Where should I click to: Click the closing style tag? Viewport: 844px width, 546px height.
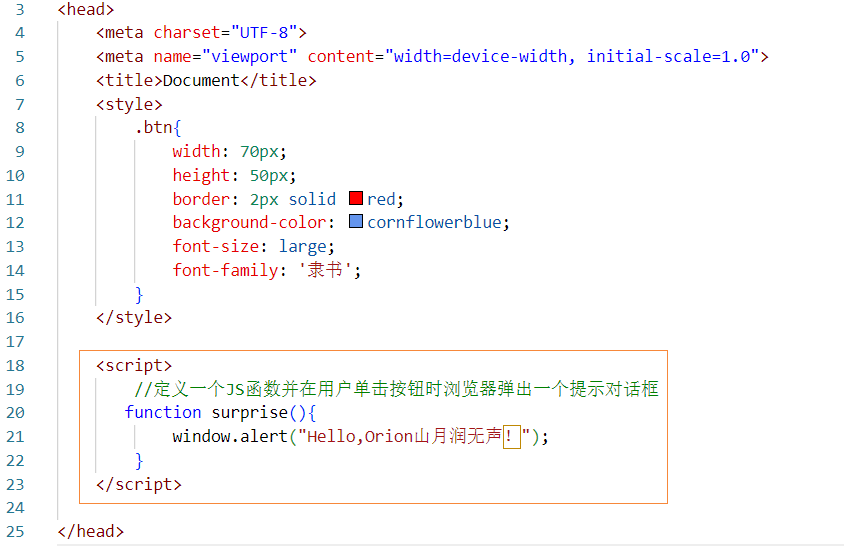[x=134, y=318]
